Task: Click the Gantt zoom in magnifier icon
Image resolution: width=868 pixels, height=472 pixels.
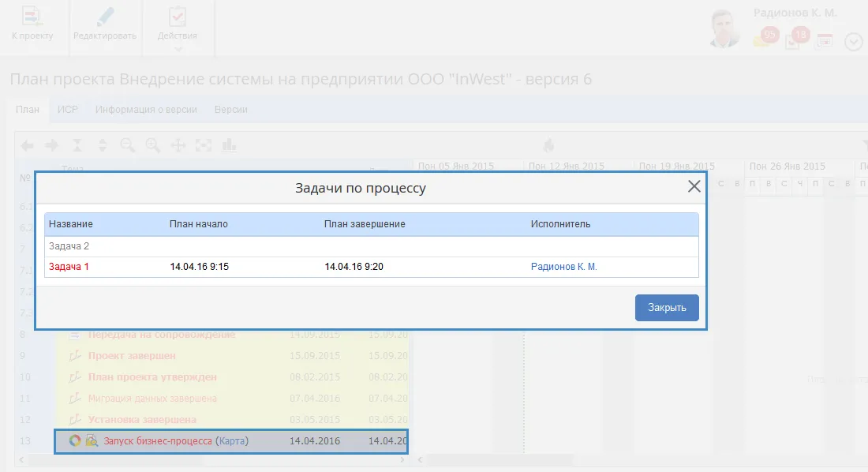Action: point(153,145)
